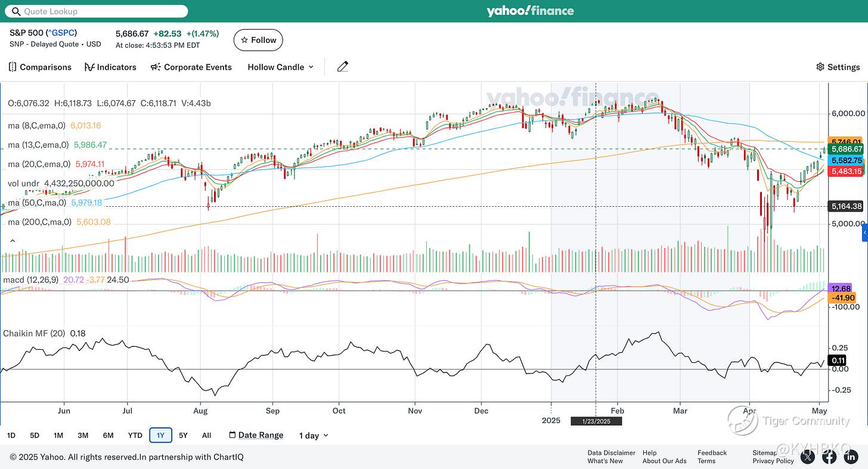Show Corporate Events options

[191, 67]
